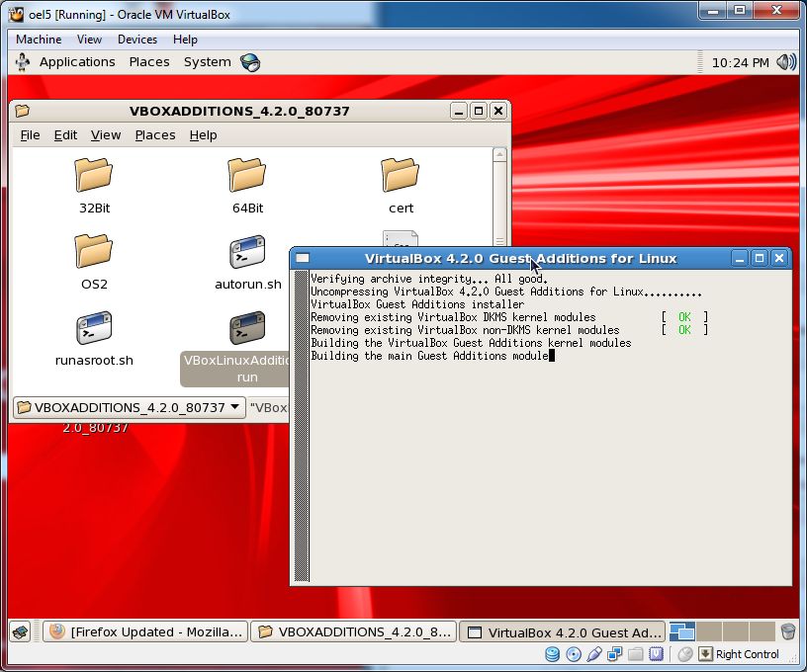Click the keyboard capture arrow icon
This screenshot has width=807, height=672.
705,654
